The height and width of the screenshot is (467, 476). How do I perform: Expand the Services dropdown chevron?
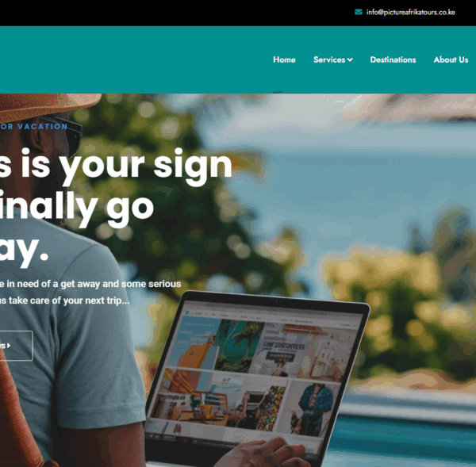(x=350, y=59)
